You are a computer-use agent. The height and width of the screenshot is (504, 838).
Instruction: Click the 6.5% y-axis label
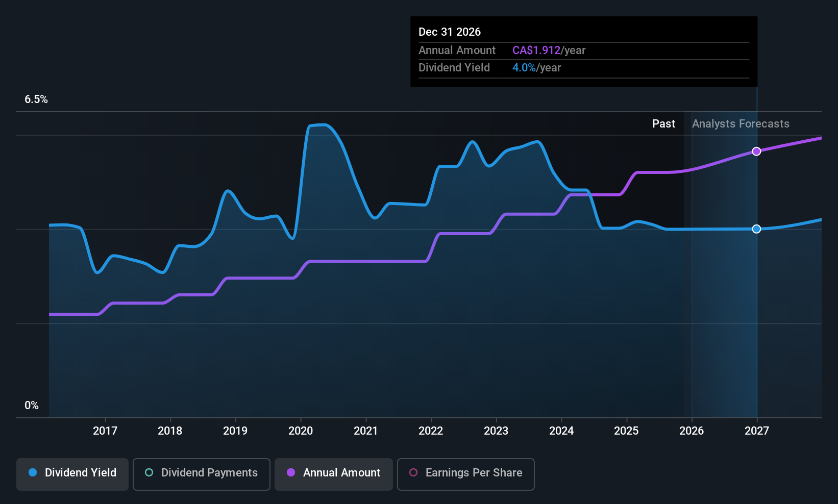pos(36,99)
